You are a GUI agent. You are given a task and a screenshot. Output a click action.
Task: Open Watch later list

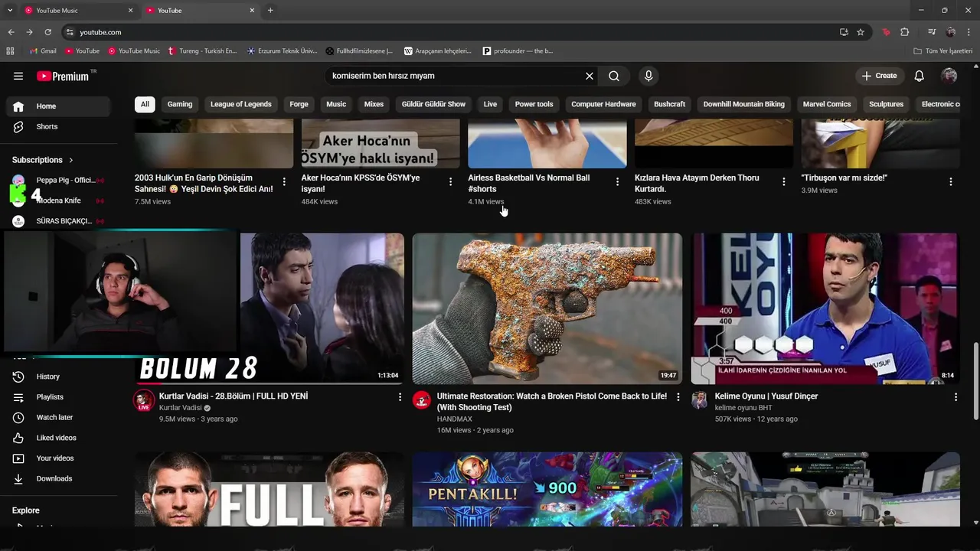point(58,417)
